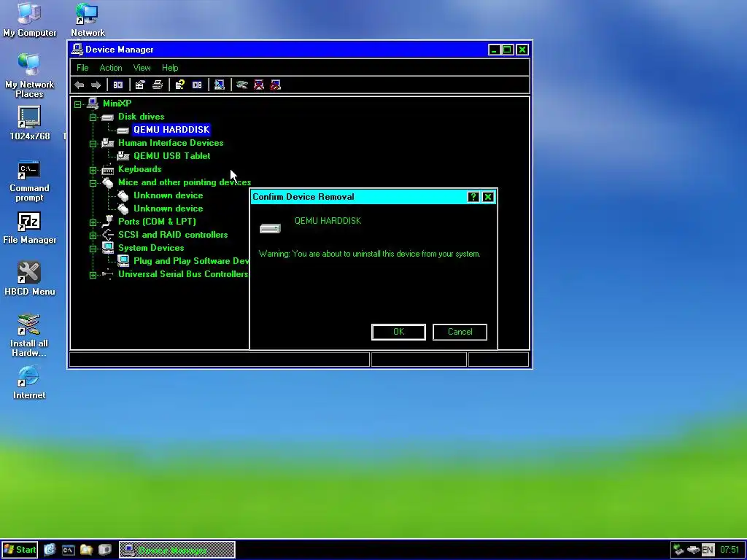Expand the Keyboards node
This screenshot has height=560, width=747.
(93, 170)
